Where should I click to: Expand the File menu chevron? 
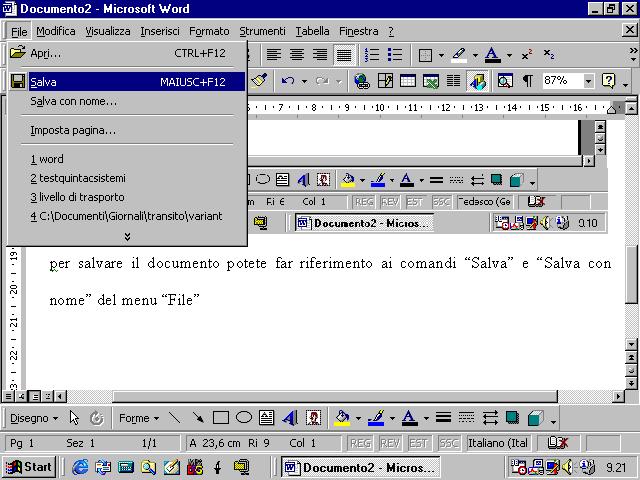click(x=127, y=237)
